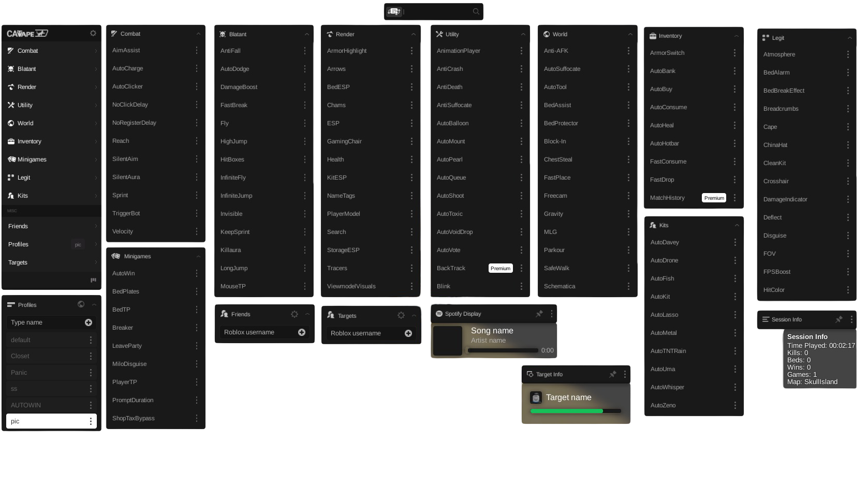
Task: Select the Closet profile
Action: click(x=21, y=356)
